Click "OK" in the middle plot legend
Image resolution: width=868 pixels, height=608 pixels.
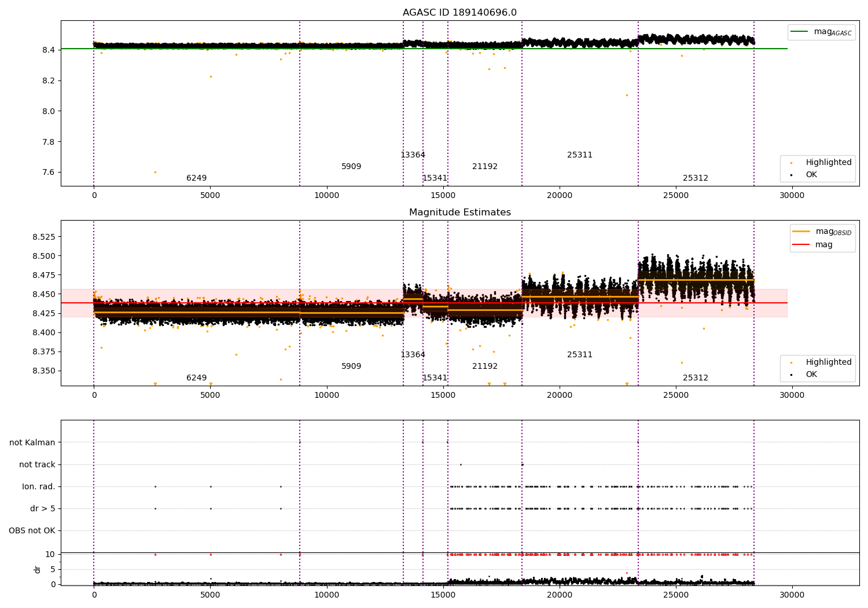click(x=811, y=374)
